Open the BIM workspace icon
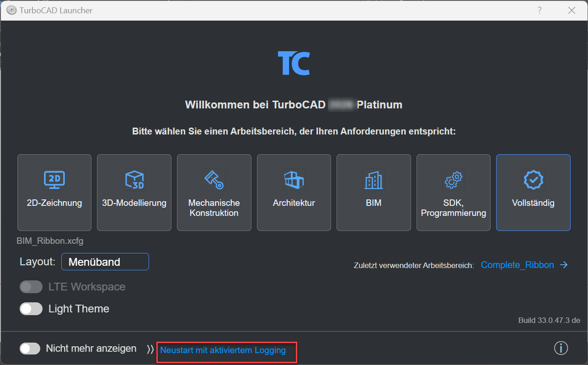 pos(374,180)
